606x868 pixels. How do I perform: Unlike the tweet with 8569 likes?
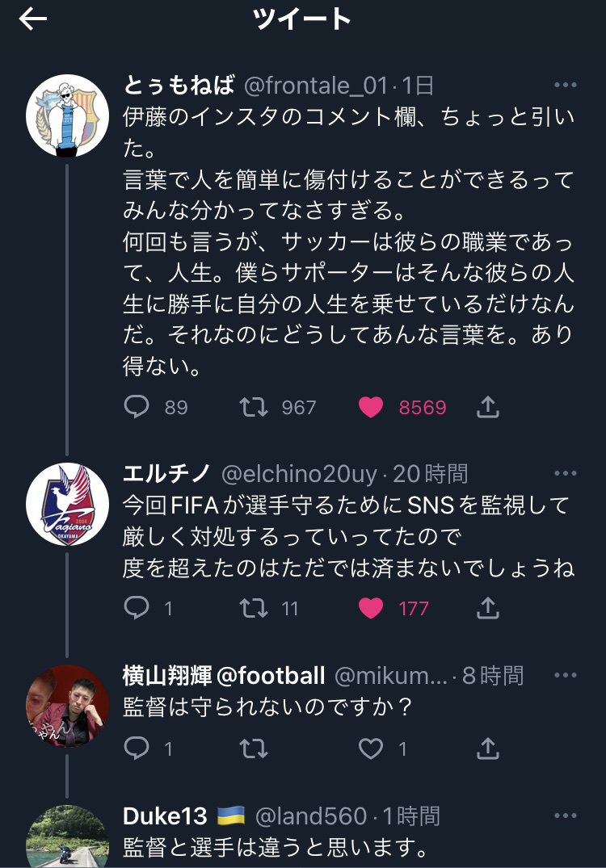(x=371, y=408)
